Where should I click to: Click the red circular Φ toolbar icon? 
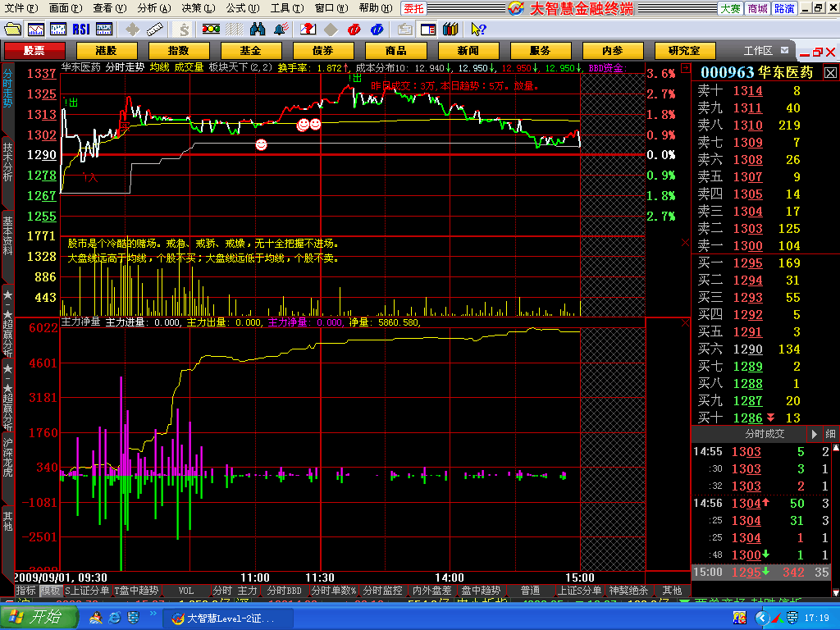coord(354,29)
